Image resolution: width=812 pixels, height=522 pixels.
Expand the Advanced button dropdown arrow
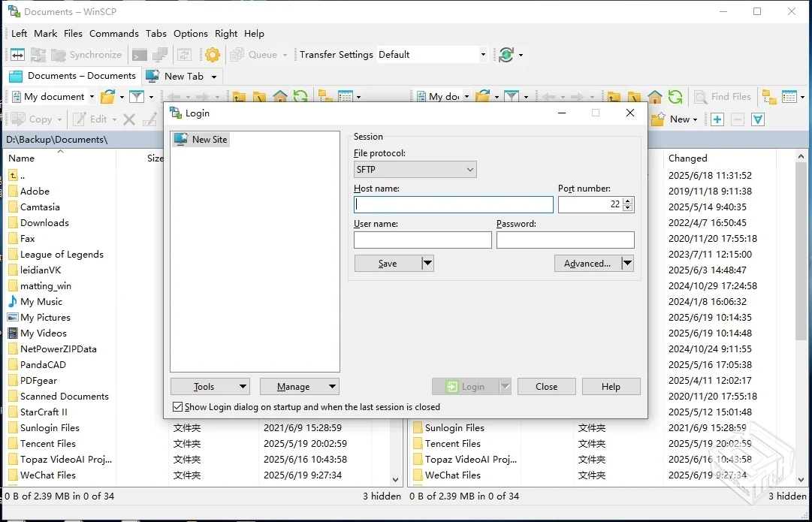[x=626, y=263]
